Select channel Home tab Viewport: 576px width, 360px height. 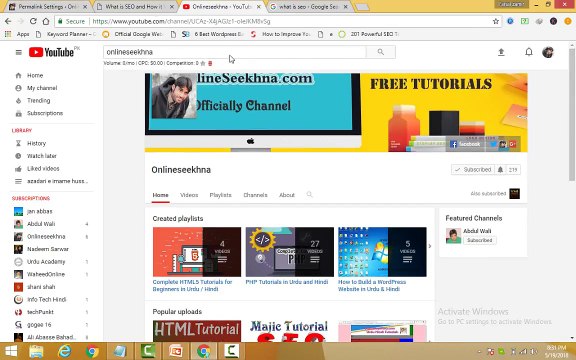coord(161,195)
